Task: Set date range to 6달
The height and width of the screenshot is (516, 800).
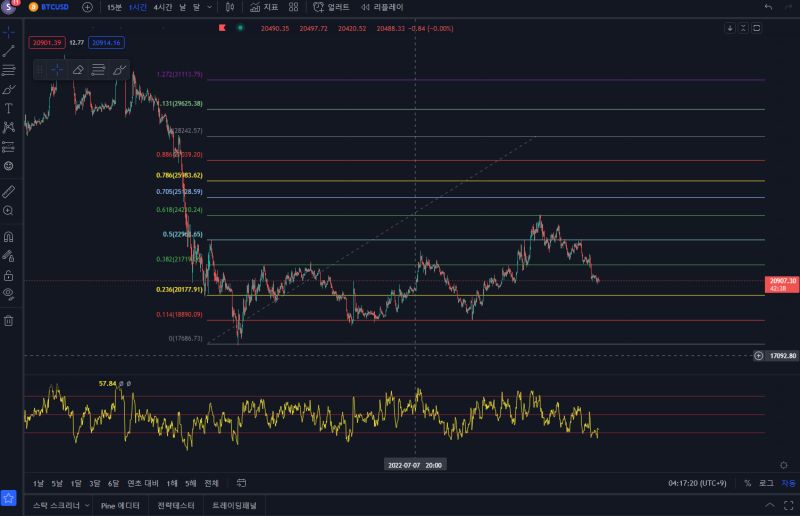Action: [x=113, y=483]
